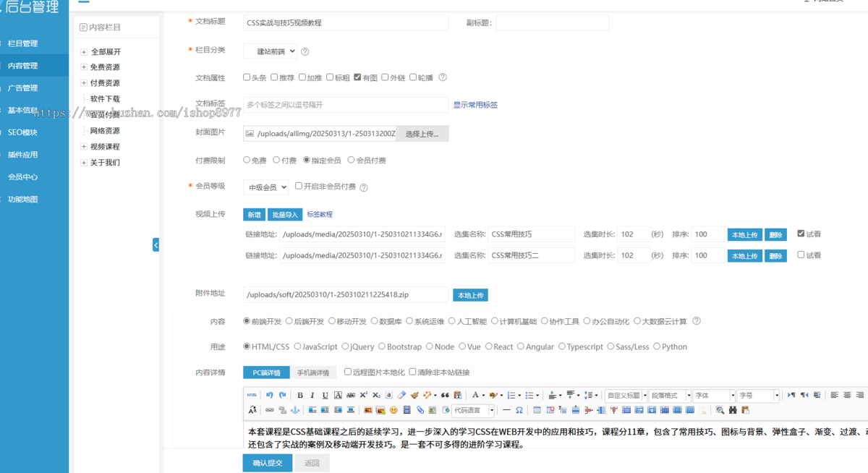Redo the edit in editor toolbar

(282, 395)
